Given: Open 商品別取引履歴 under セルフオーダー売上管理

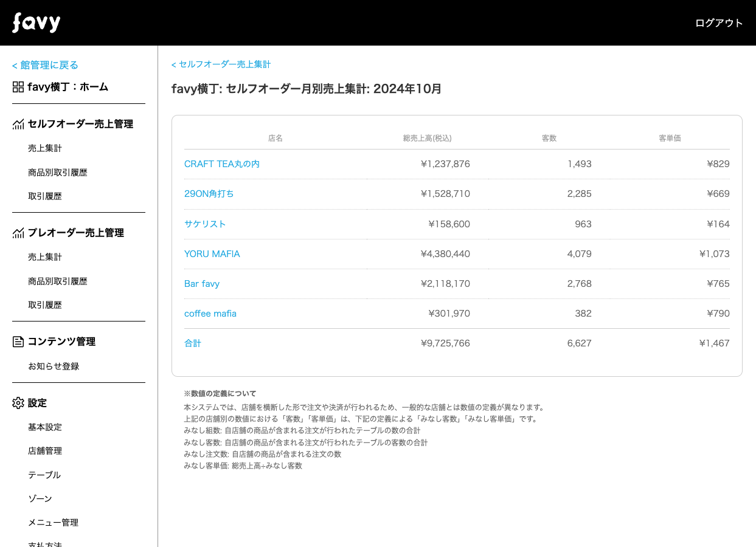Looking at the screenshot, I should [58, 173].
